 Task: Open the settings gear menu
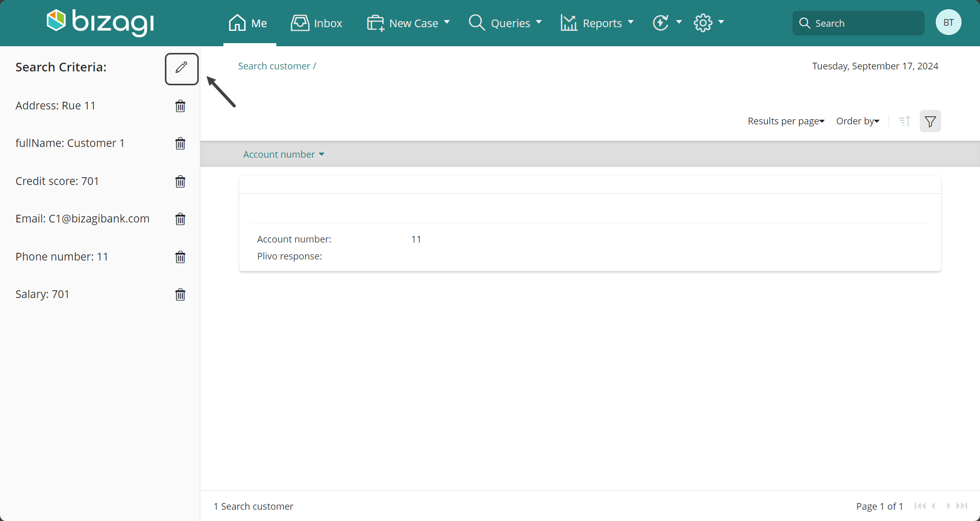(709, 23)
